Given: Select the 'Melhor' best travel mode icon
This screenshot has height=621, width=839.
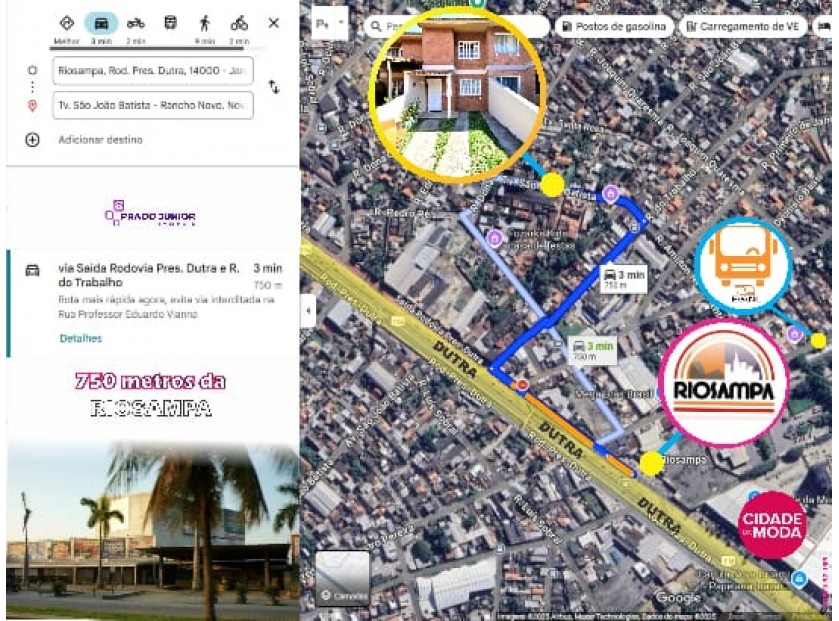Looking at the screenshot, I should click(66, 24).
